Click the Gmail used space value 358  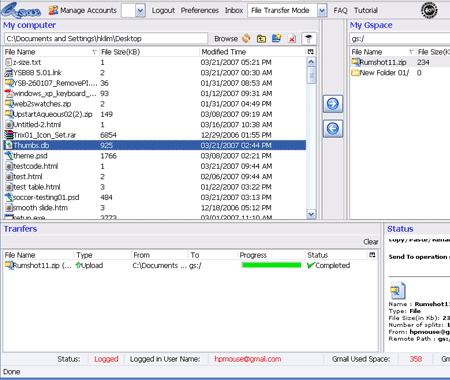pos(416,359)
